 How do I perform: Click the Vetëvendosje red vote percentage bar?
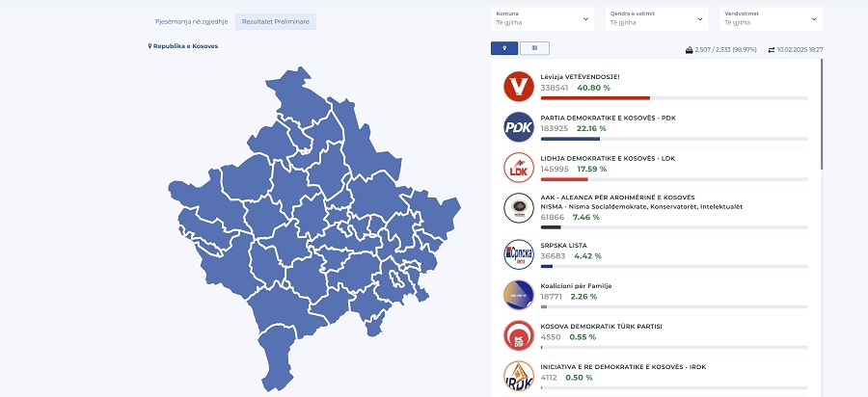[595, 97]
